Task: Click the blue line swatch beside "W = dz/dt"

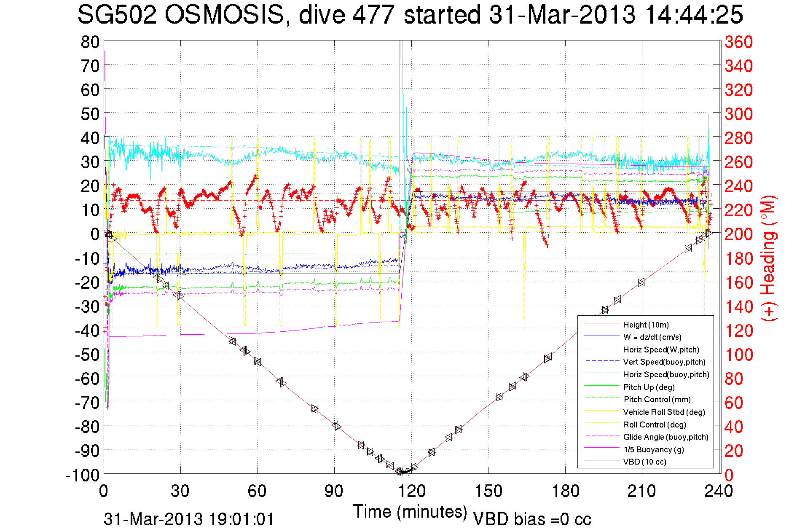Action: [x=601, y=336]
